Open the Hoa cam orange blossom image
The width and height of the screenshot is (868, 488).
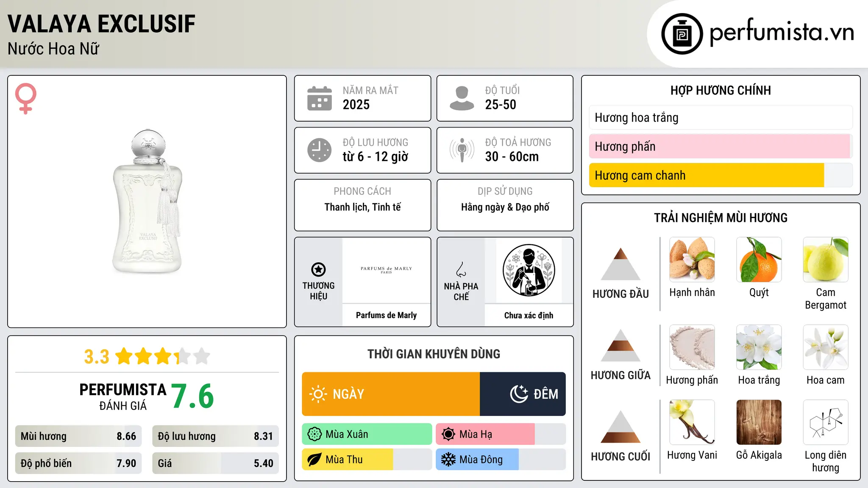pyautogui.click(x=826, y=347)
